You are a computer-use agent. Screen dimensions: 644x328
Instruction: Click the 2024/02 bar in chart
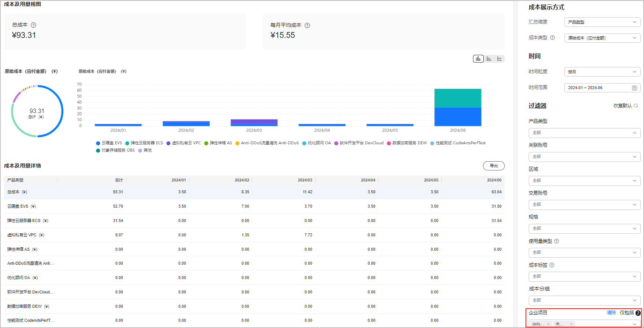(x=186, y=124)
